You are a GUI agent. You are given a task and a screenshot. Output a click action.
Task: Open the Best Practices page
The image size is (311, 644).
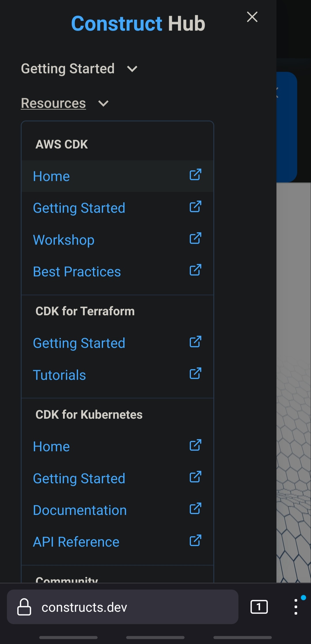pyautogui.click(x=77, y=271)
